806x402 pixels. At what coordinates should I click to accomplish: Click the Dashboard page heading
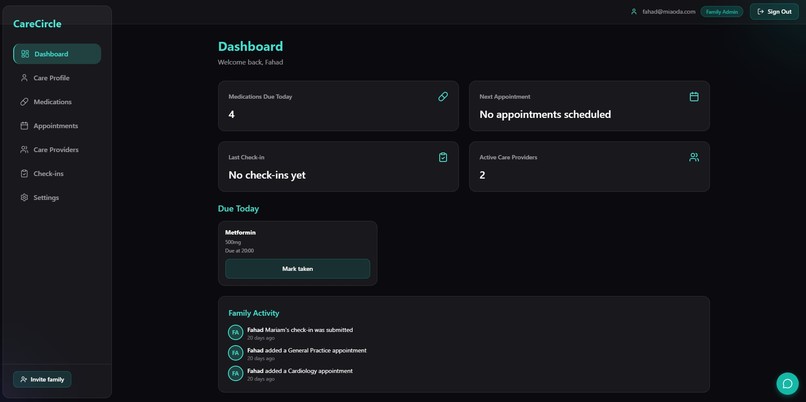coord(250,46)
